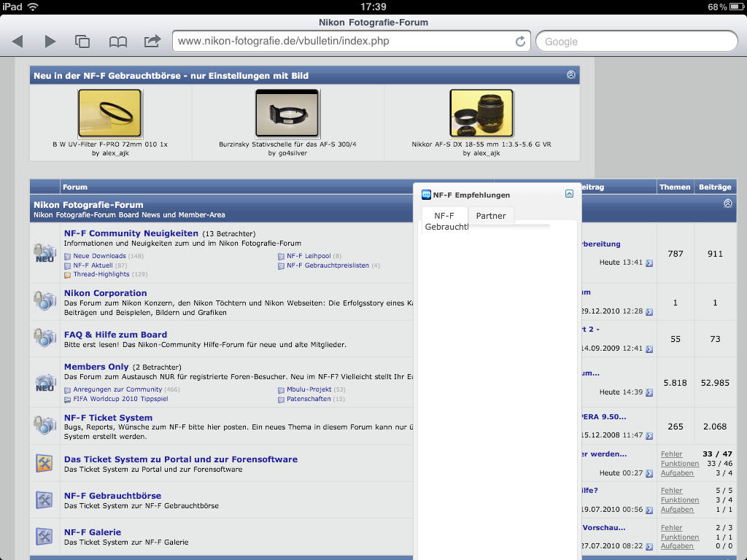Go to last post dated Heute 00:27
This screenshot has height=560, width=747.
pyautogui.click(x=649, y=474)
